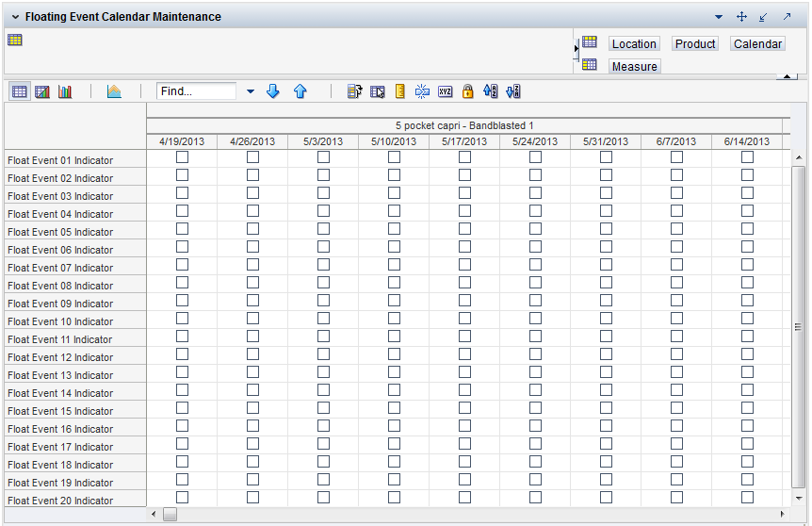Switch to combined grid and chart view
This screenshot has width=812, height=526.
tap(42, 91)
